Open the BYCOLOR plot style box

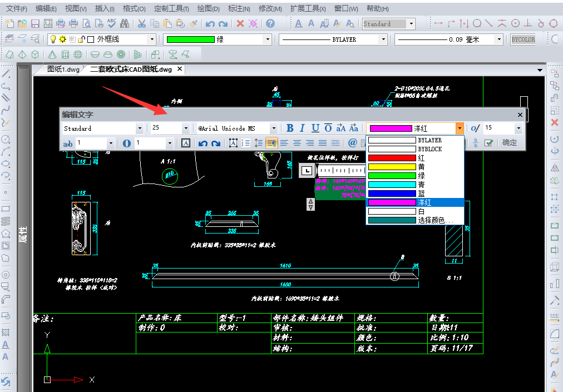pyautogui.click(x=523, y=39)
